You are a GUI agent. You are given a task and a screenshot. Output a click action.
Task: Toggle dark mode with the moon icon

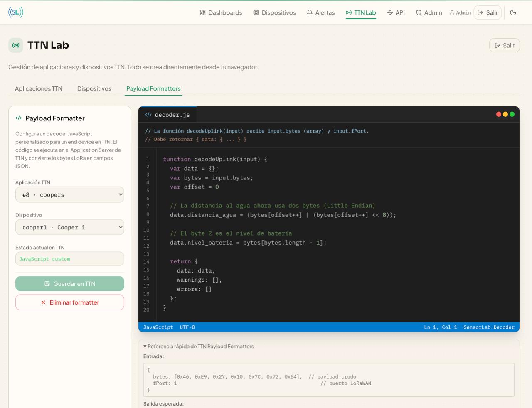pos(513,12)
